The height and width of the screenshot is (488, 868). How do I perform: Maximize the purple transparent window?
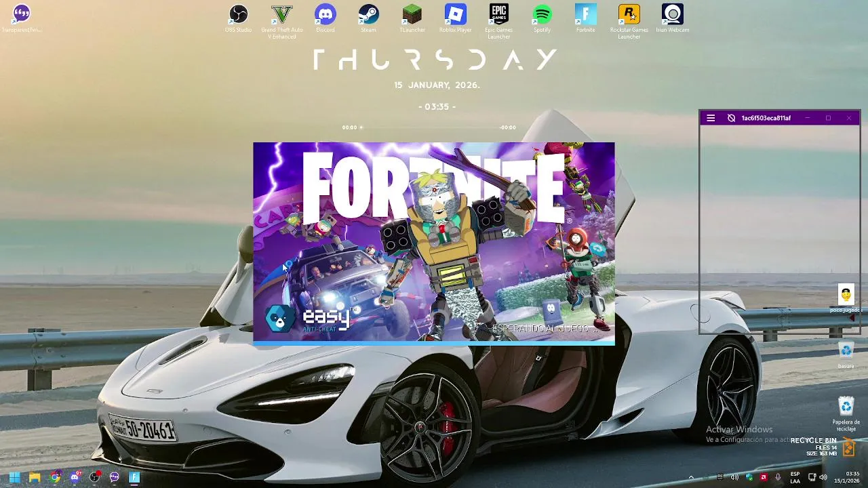click(x=828, y=118)
